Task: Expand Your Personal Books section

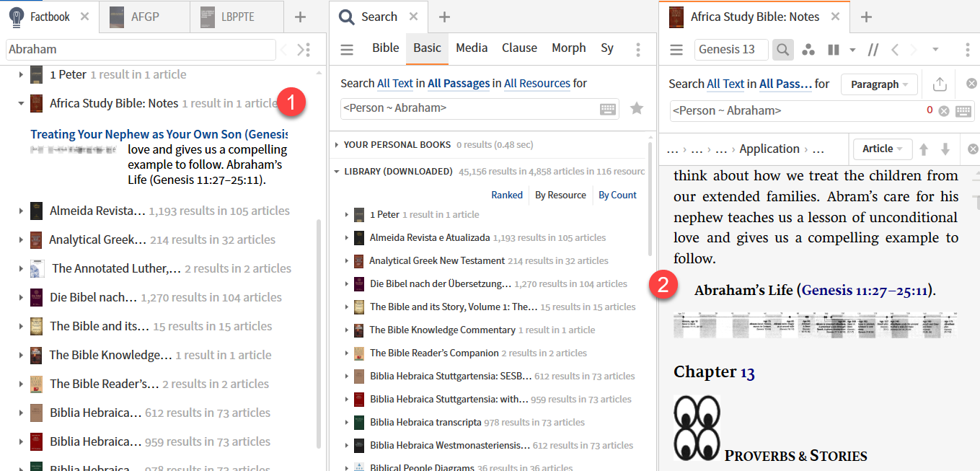Action: click(x=336, y=145)
